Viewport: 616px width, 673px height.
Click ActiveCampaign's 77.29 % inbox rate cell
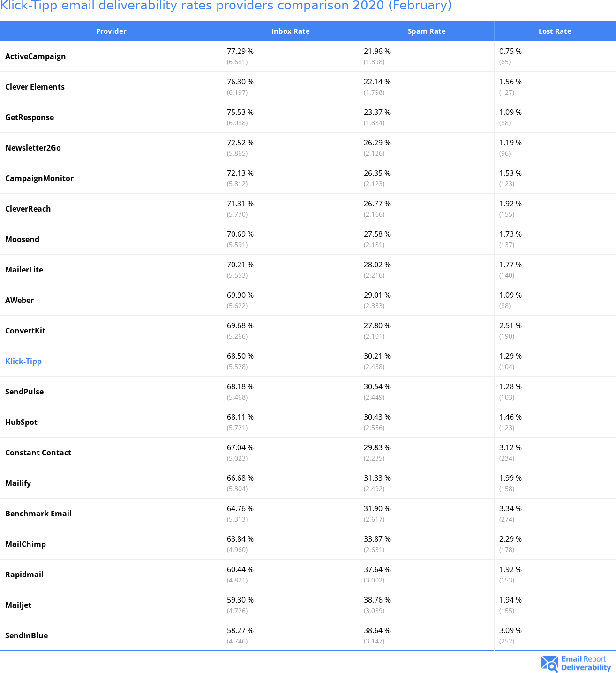coord(240,52)
